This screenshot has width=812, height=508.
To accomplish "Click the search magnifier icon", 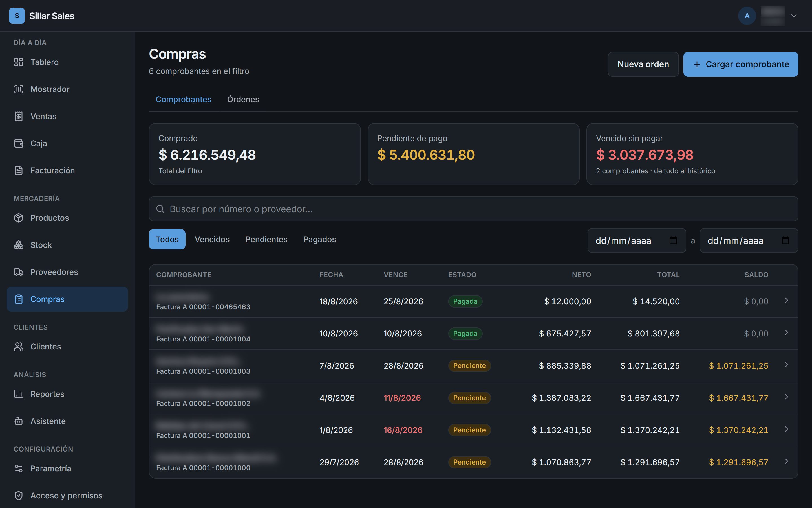I will point(160,209).
